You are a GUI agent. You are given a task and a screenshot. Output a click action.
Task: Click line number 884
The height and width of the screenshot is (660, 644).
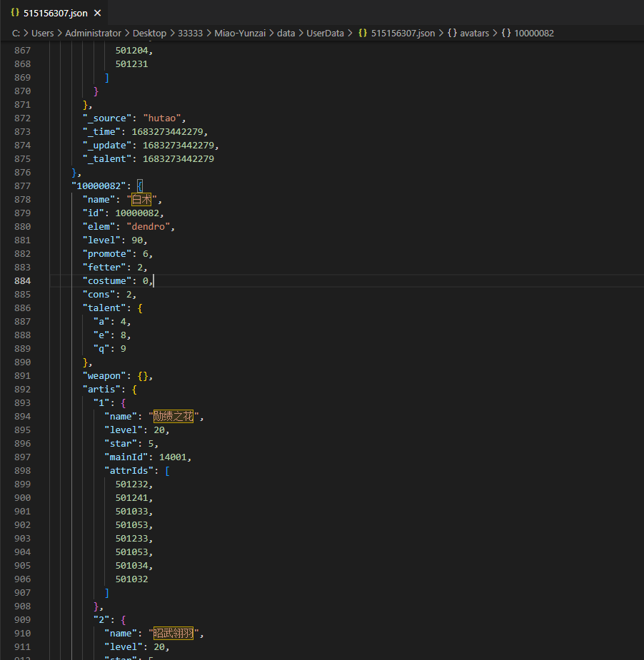(x=22, y=280)
